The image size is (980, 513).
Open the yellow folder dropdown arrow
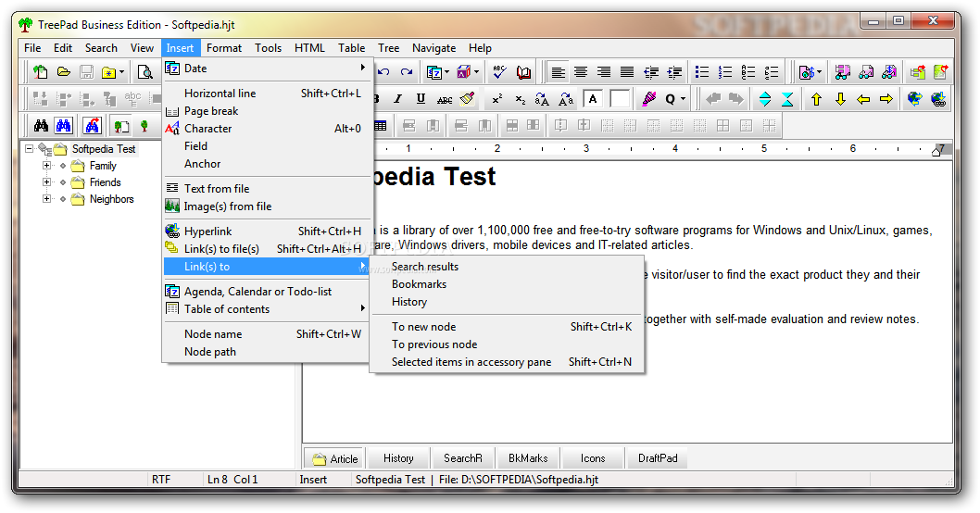click(x=122, y=72)
